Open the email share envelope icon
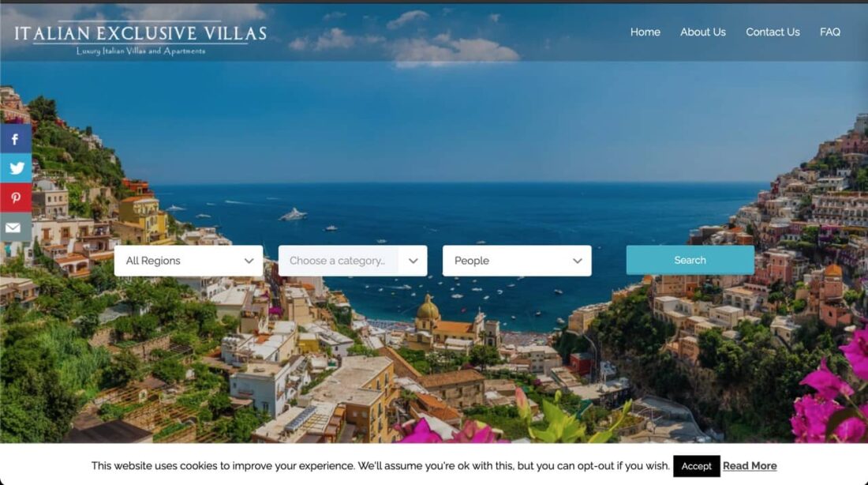This screenshot has width=868, height=485. pos(16,227)
